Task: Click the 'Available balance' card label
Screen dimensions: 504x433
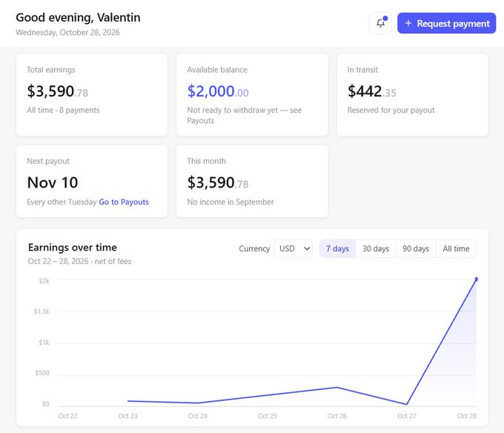Action: point(217,70)
